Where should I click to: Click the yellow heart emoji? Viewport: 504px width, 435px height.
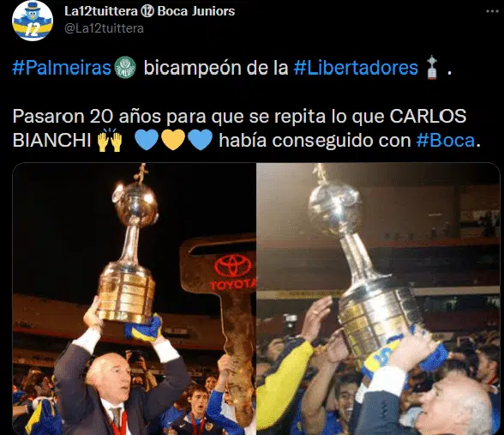(x=173, y=141)
